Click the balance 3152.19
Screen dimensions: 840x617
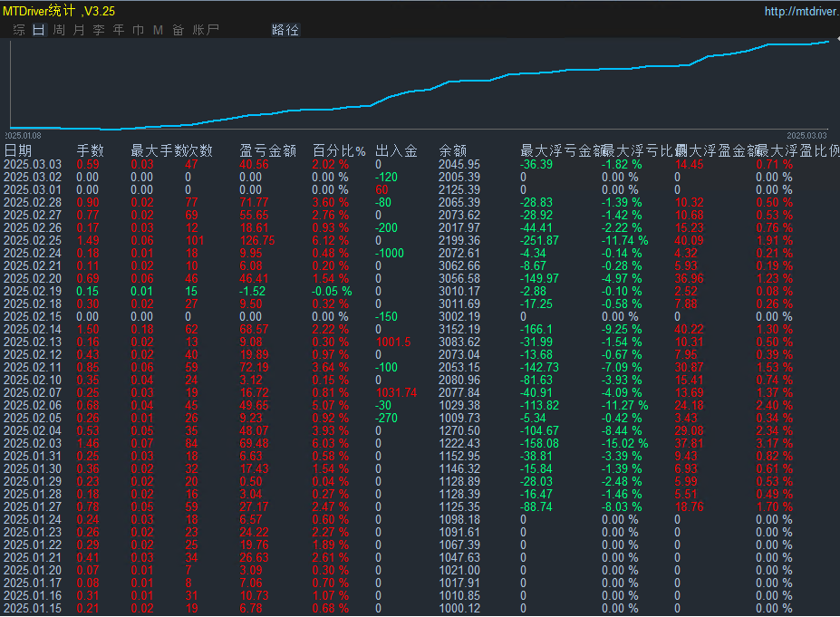459,330
